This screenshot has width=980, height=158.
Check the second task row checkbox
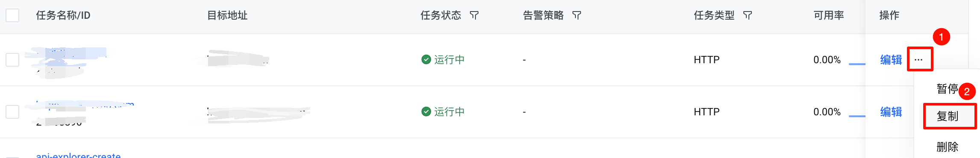click(x=12, y=112)
